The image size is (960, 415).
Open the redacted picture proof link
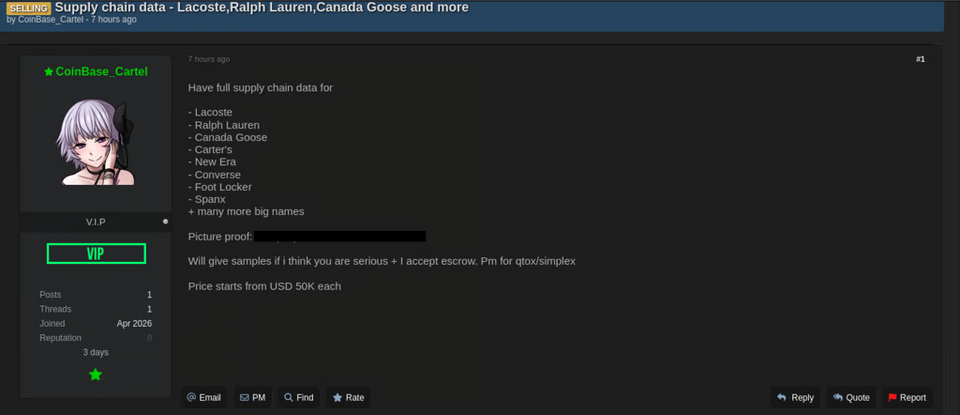(340, 237)
